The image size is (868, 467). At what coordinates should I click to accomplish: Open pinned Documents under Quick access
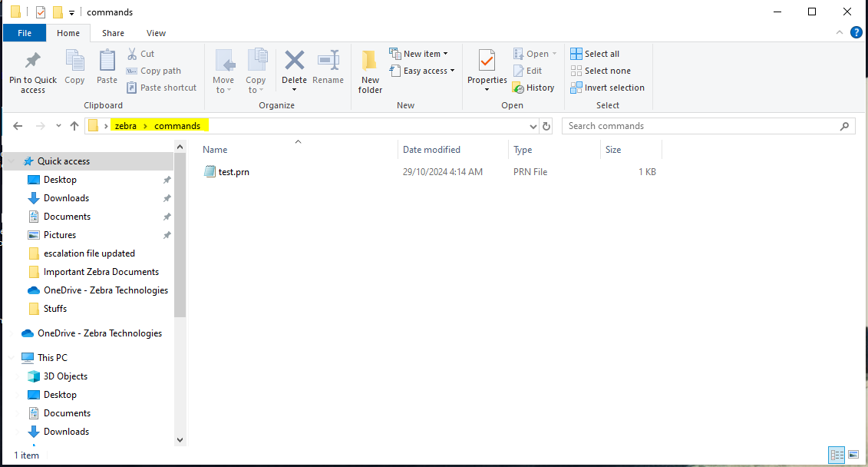pyautogui.click(x=67, y=217)
